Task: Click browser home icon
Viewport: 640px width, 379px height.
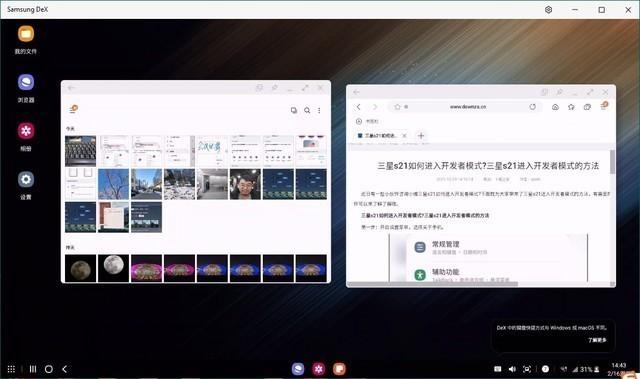Action: [x=555, y=107]
